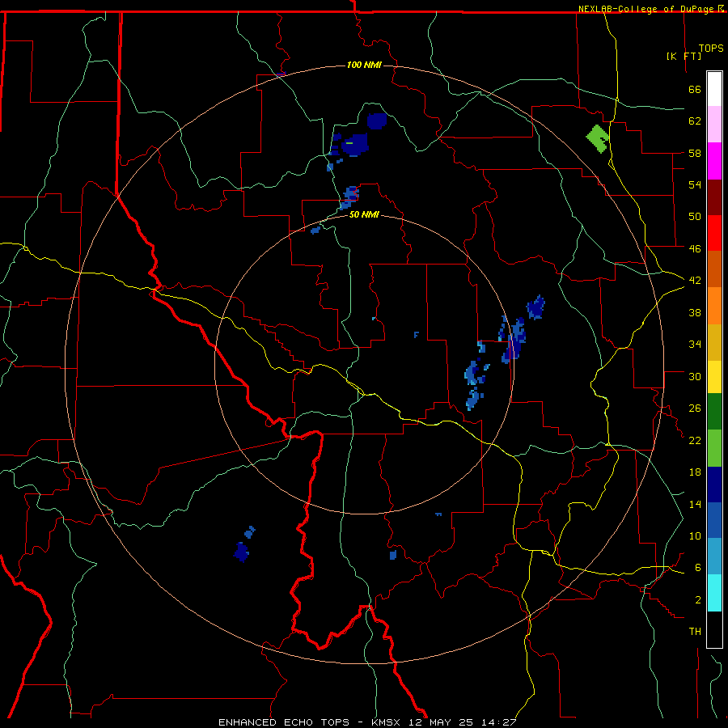Click the light pink legend swatch near 62
The width and height of the screenshot is (728, 728).
(714, 125)
